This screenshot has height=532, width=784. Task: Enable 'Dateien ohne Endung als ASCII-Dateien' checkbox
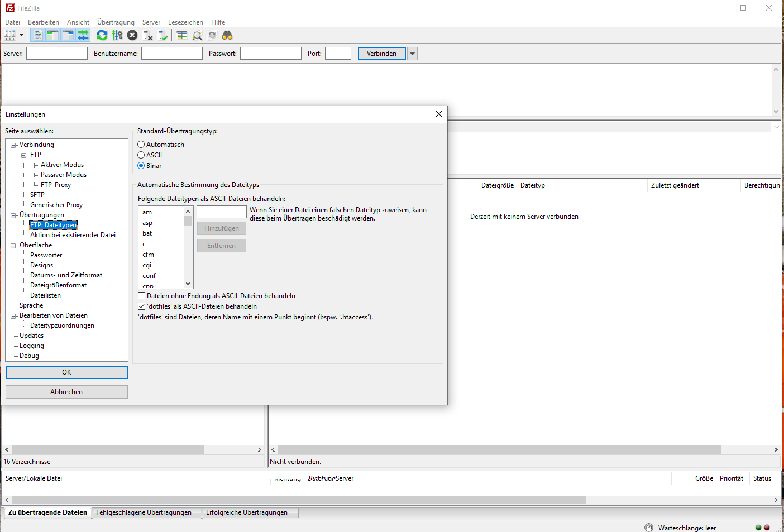click(x=142, y=296)
